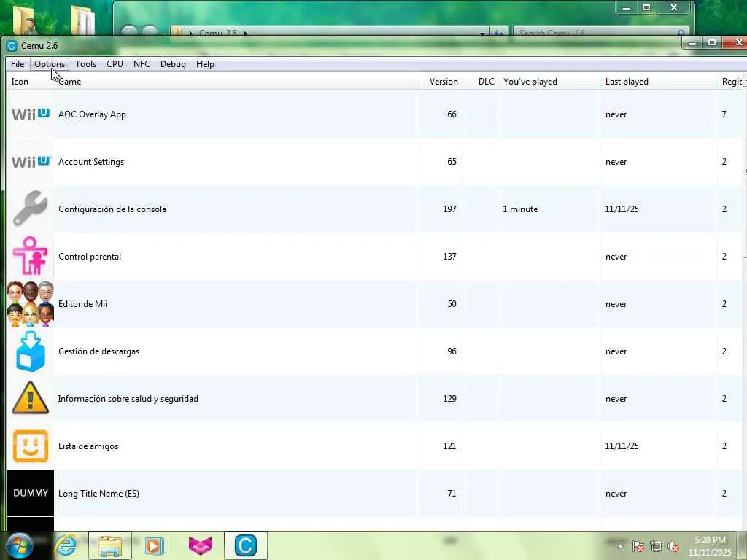Select the Lista de amigos title
The image size is (747, 560).
tap(88, 446)
